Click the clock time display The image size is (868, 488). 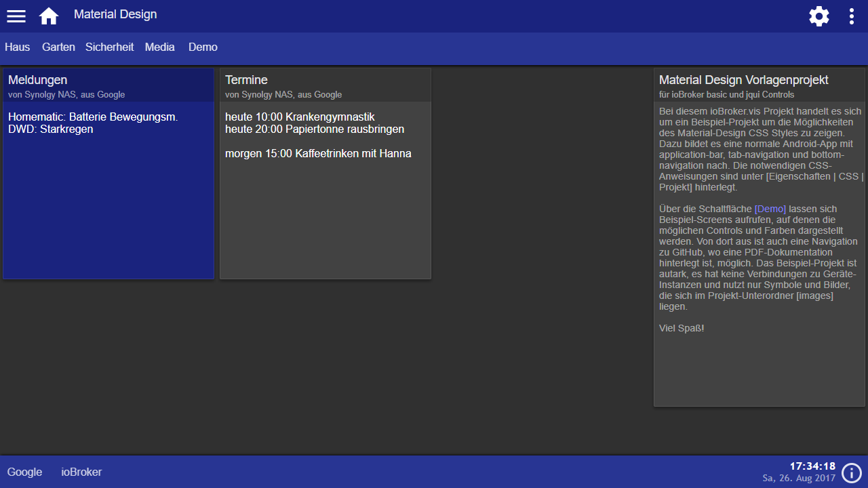[x=812, y=466]
